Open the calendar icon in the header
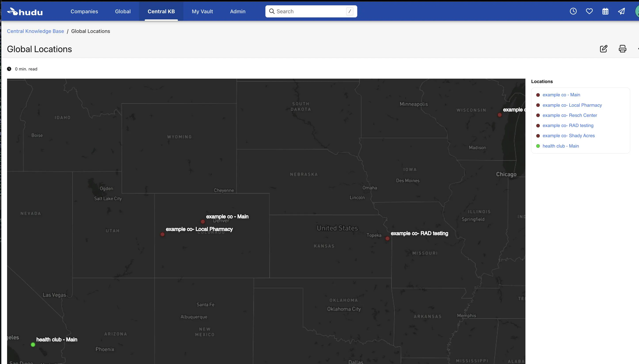 [x=605, y=11]
